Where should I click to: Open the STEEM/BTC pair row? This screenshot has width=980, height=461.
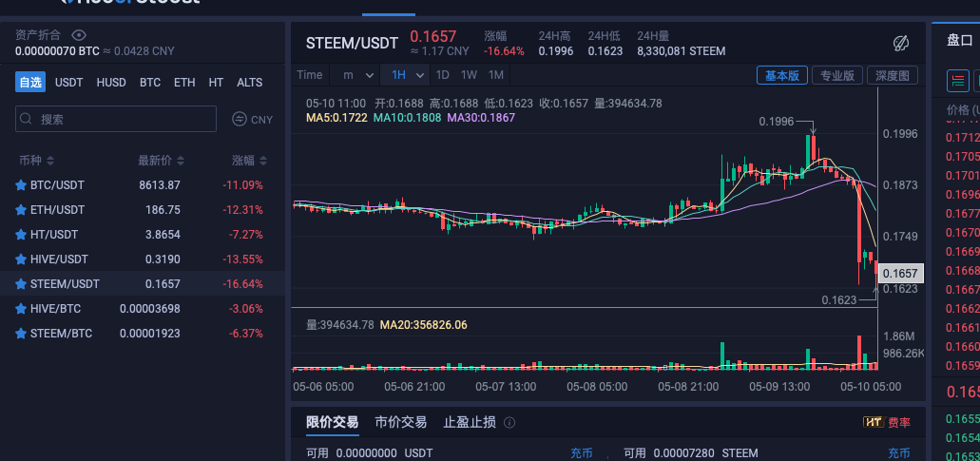(143, 333)
